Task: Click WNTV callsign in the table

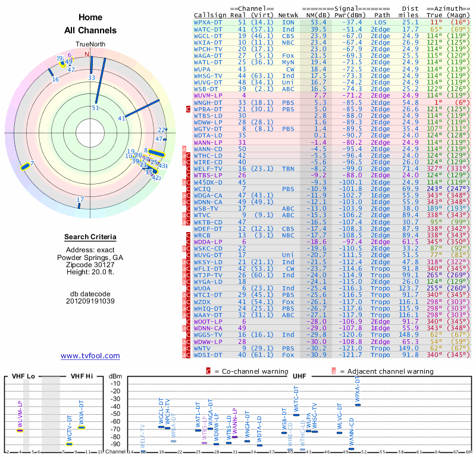Action: coord(202,348)
